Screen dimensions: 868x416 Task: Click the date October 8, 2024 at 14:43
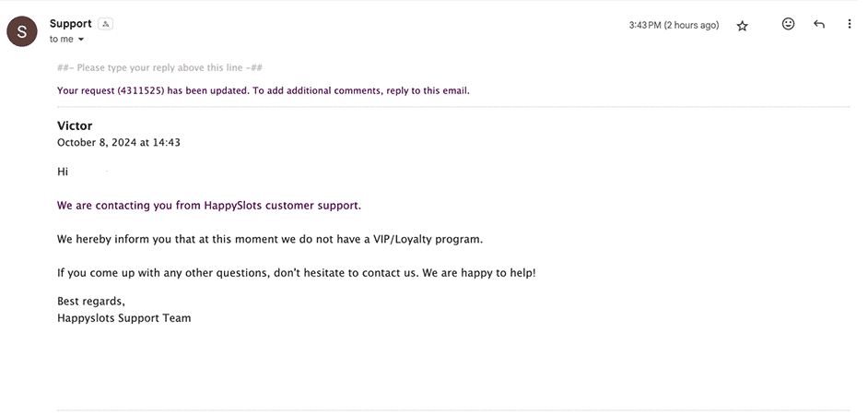coord(118,143)
